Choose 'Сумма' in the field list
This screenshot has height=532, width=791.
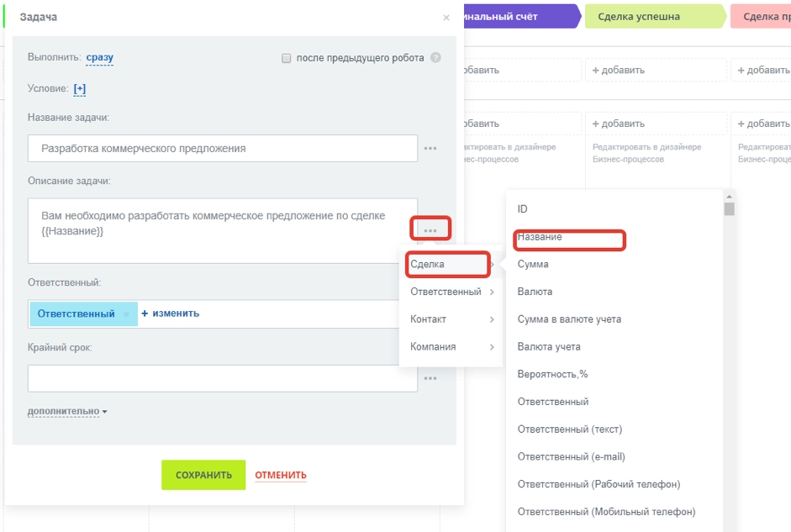tap(534, 264)
